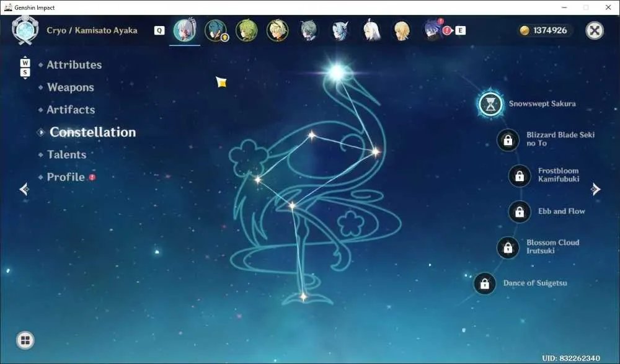The height and width of the screenshot is (364, 620).
Task: Click the S key indicator
Action: pos(25,73)
